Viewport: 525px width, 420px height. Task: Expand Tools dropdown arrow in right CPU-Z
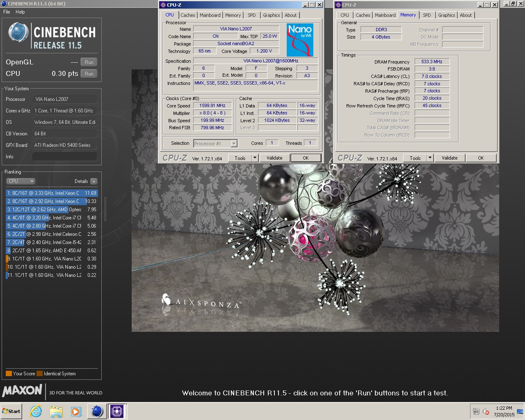pos(430,158)
